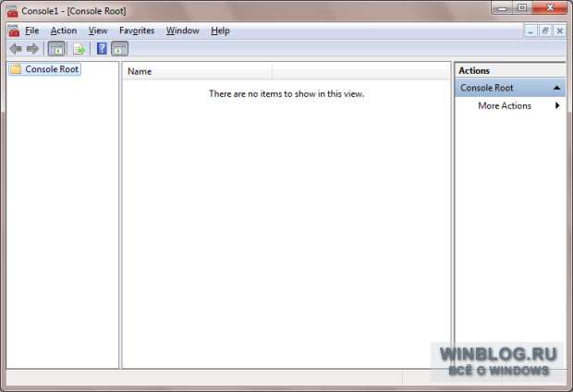573x392 pixels.
Task: Close the inner Console Root child window
Action: pyautogui.click(x=559, y=31)
